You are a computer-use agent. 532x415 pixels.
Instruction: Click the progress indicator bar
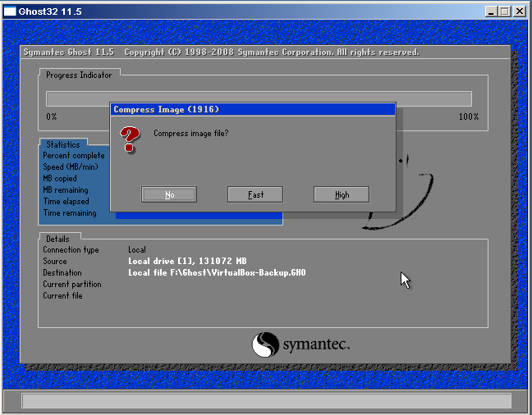click(259, 98)
